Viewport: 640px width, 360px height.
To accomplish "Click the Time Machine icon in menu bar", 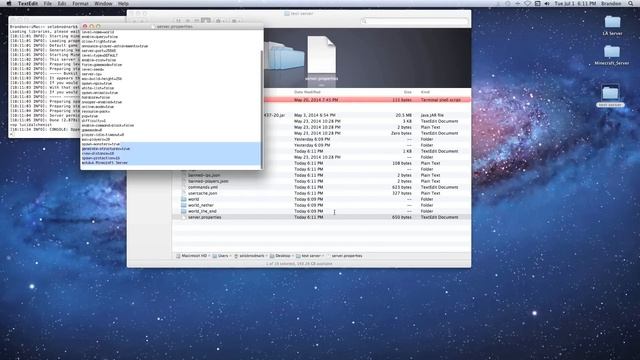I will point(508,3).
